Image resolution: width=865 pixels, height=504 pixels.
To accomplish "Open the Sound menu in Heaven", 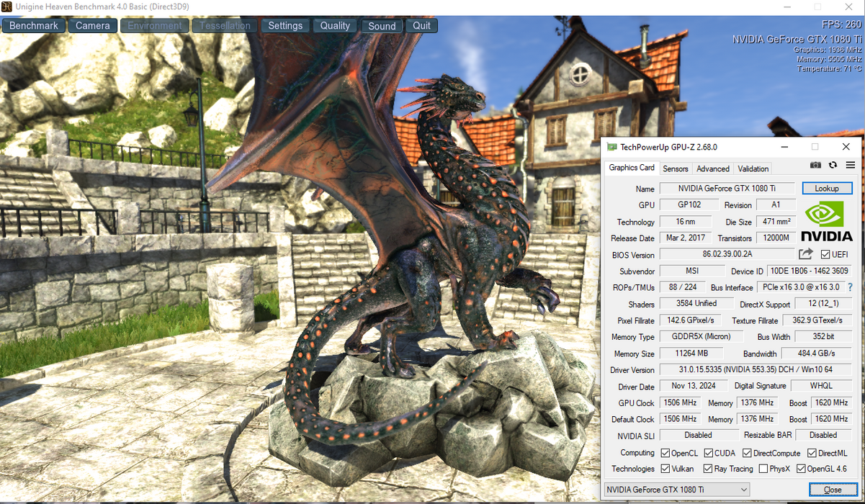I will pyautogui.click(x=382, y=25).
